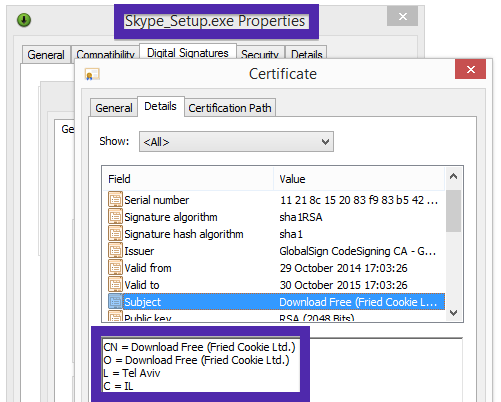Click the Field column header
The image size is (501, 402).
[188, 179]
